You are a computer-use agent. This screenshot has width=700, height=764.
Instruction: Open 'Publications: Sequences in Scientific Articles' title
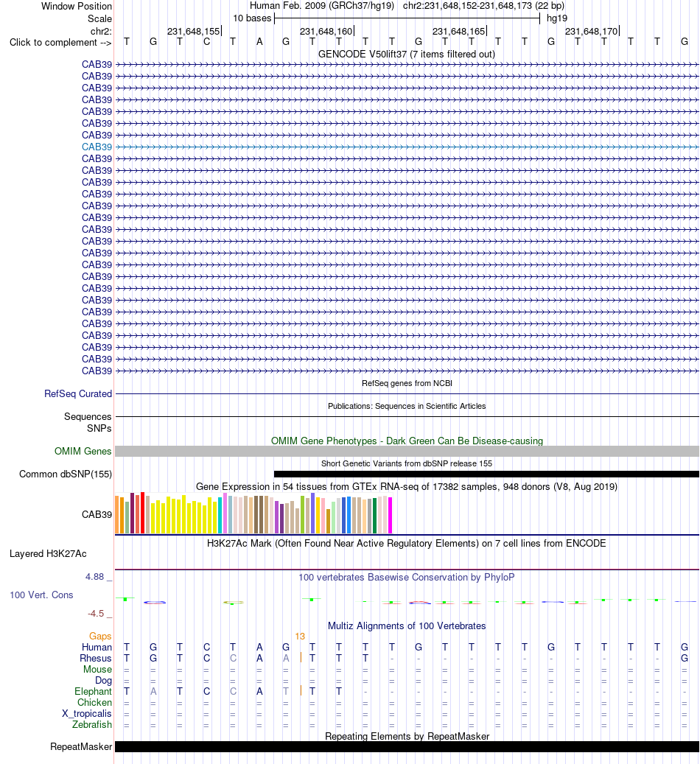tap(407, 406)
